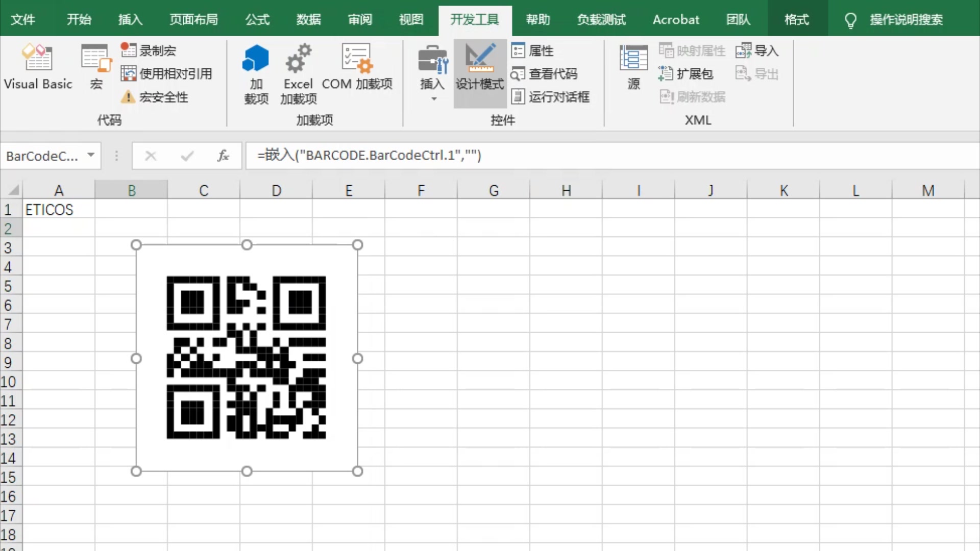Switch to the 团队 tab

pyautogui.click(x=738, y=19)
